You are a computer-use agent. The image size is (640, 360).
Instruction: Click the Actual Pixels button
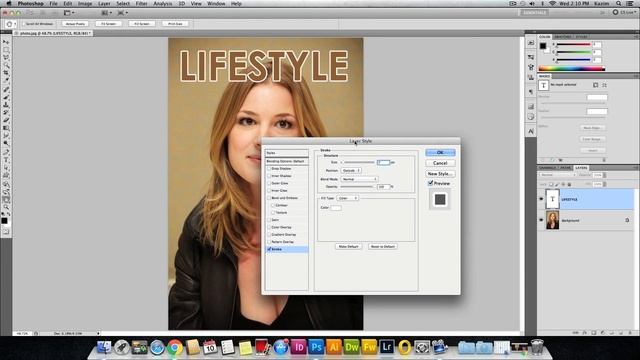coord(75,24)
